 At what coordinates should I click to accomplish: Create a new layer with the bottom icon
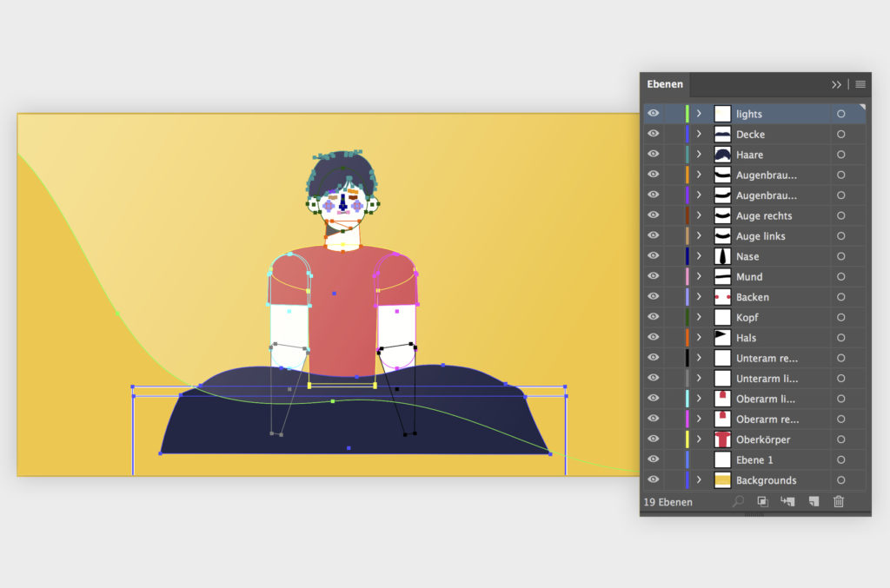click(x=814, y=501)
